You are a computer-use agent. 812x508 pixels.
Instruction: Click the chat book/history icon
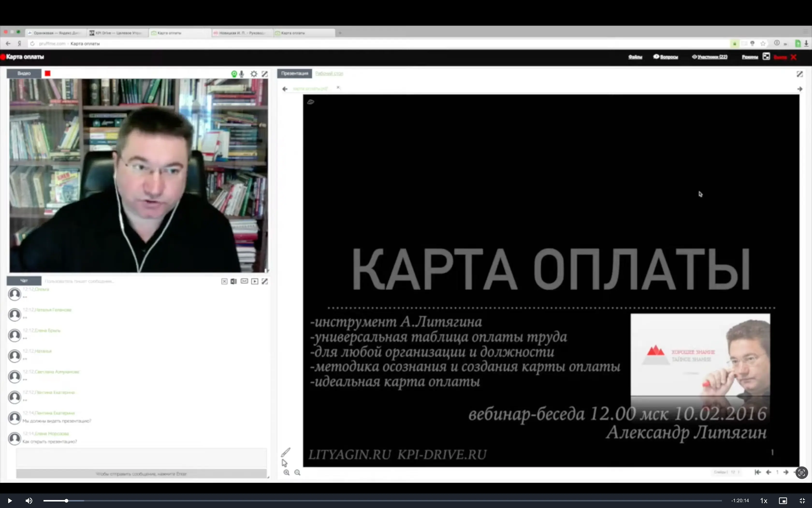coord(234,281)
